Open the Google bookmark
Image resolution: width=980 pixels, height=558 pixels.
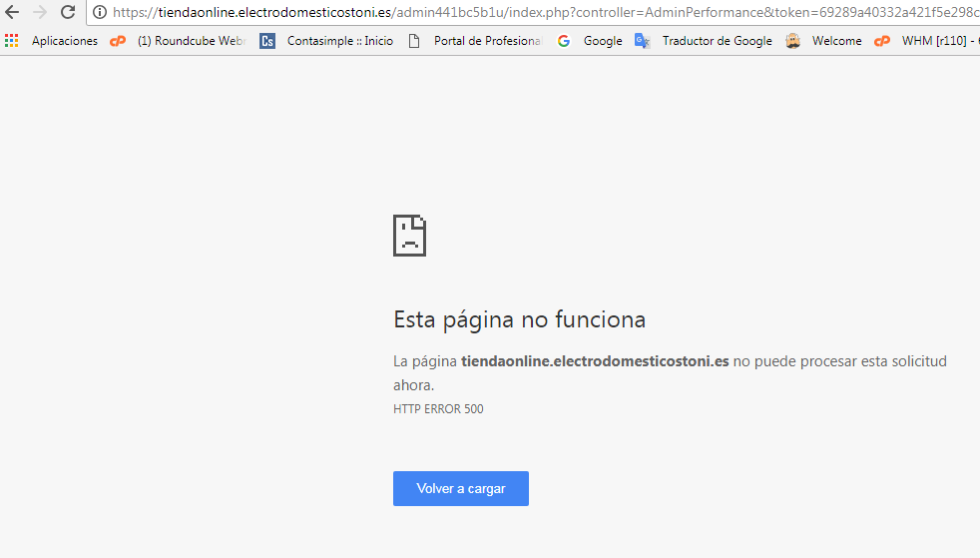coord(603,41)
